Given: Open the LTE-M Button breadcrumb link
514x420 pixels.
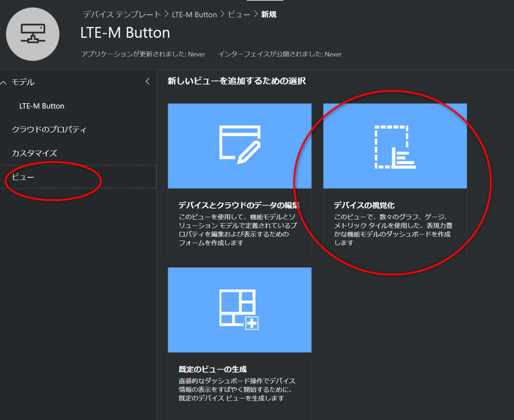Looking at the screenshot, I should tap(194, 15).
